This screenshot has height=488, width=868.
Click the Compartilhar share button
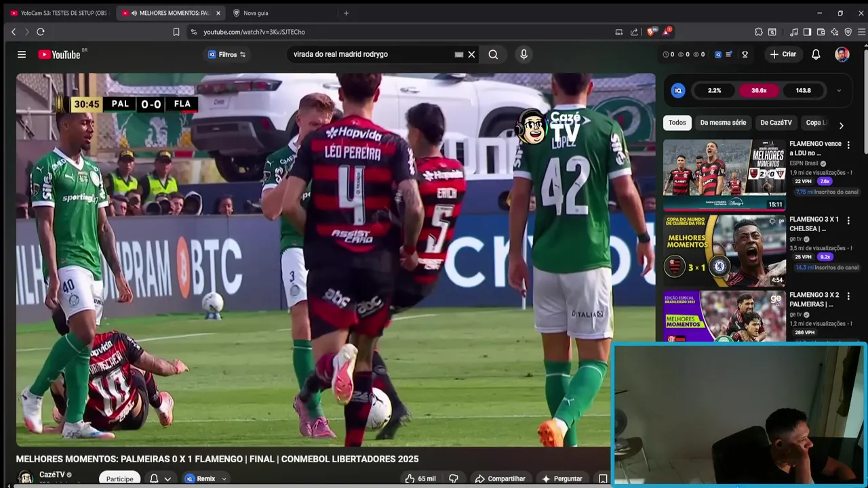click(x=500, y=479)
